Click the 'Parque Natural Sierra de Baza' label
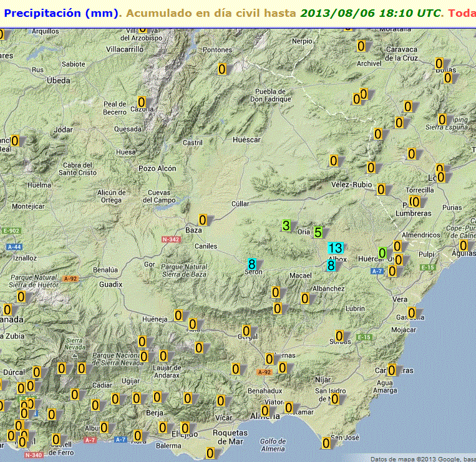Image resolution: width=476 pixels, height=462 pixels. [x=184, y=271]
